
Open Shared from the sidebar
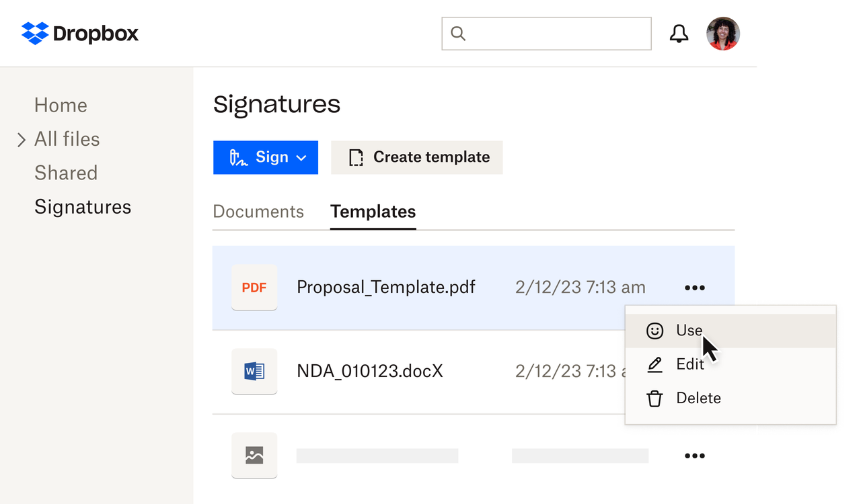point(66,173)
